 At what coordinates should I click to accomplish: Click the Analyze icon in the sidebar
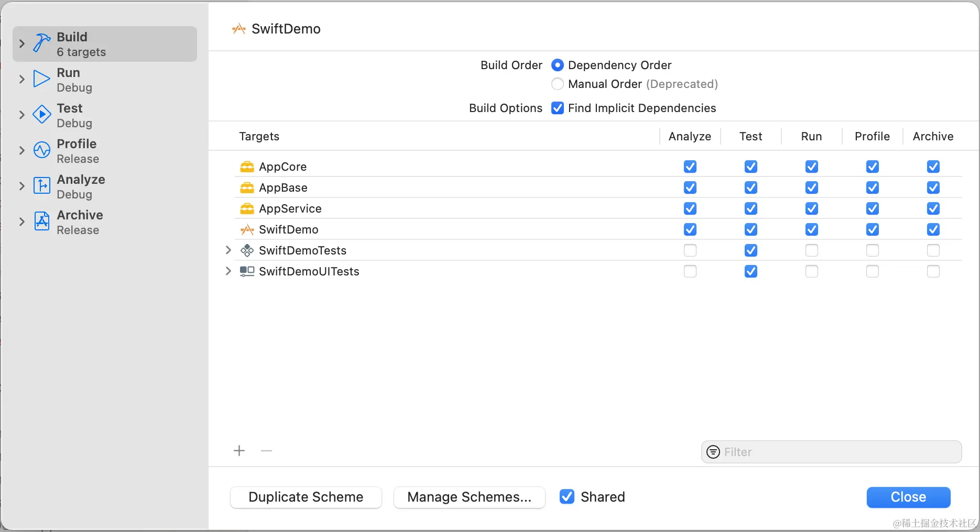tap(42, 186)
